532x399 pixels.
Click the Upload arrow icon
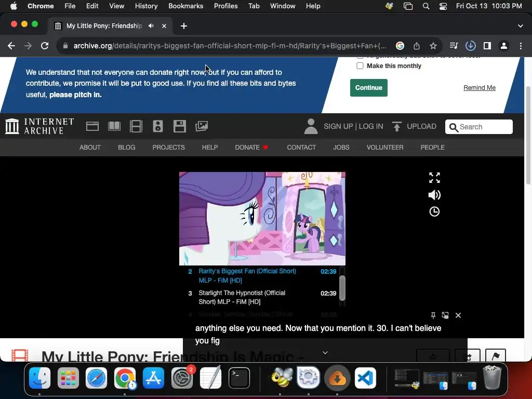396,126
